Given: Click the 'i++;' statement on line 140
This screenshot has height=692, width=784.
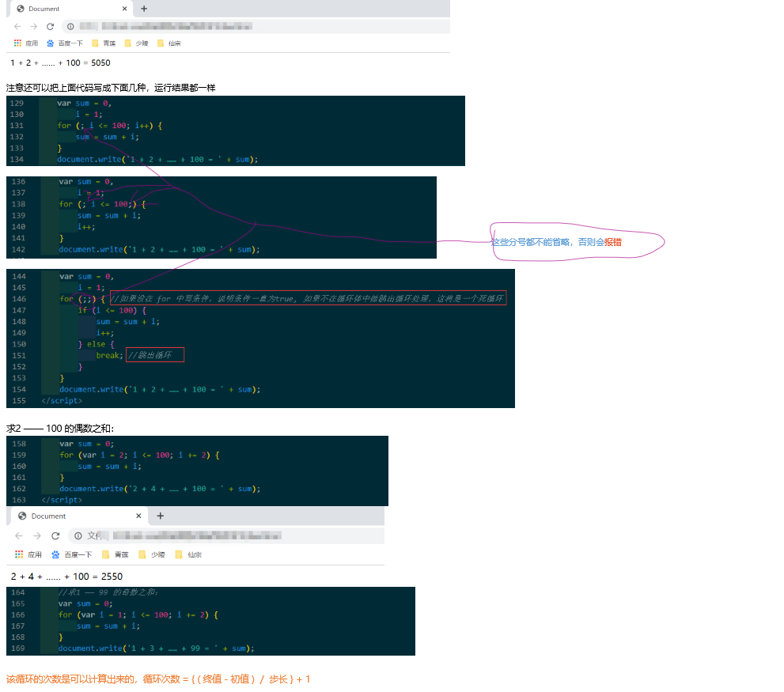Looking at the screenshot, I should click(x=86, y=227).
